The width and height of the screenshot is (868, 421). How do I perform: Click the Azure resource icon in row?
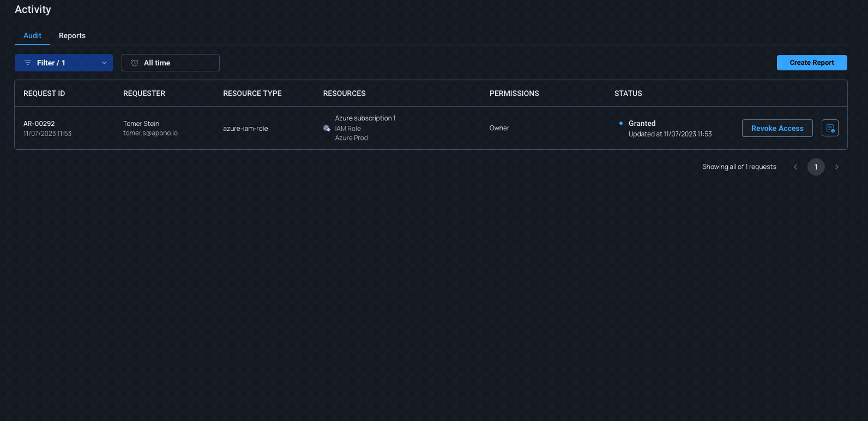[x=327, y=129]
